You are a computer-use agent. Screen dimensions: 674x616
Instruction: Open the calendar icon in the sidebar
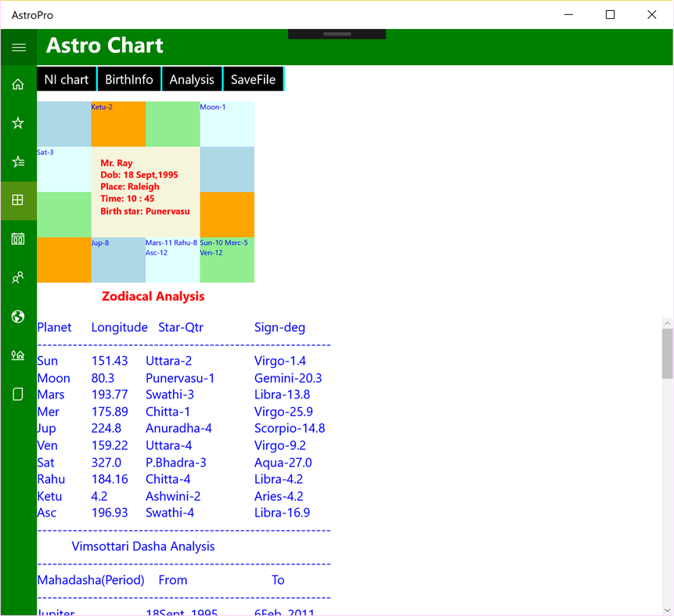[x=17, y=239]
